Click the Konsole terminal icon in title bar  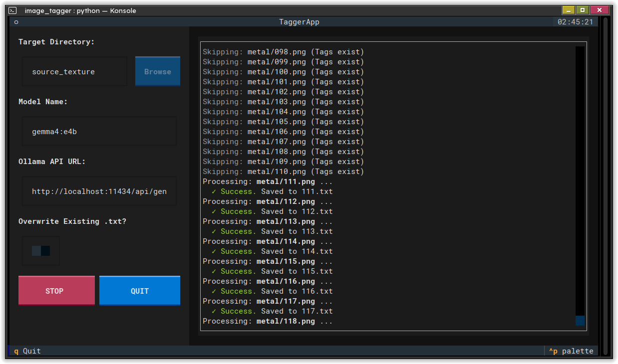13,10
